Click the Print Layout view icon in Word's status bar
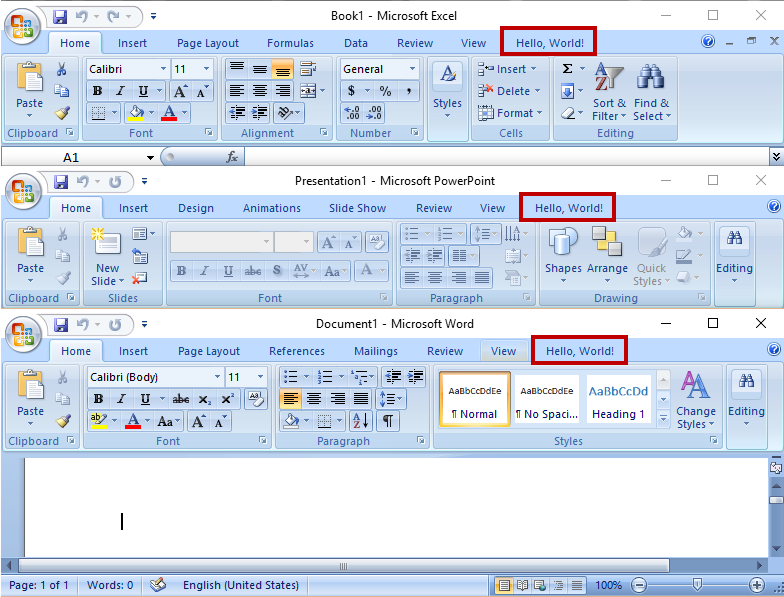Viewport: 784px width, 597px height. click(x=504, y=584)
